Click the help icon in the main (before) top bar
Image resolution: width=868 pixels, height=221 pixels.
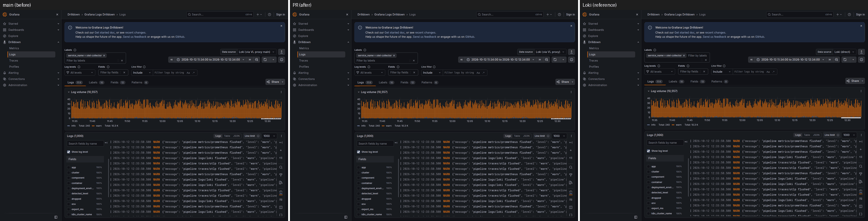[x=270, y=14]
